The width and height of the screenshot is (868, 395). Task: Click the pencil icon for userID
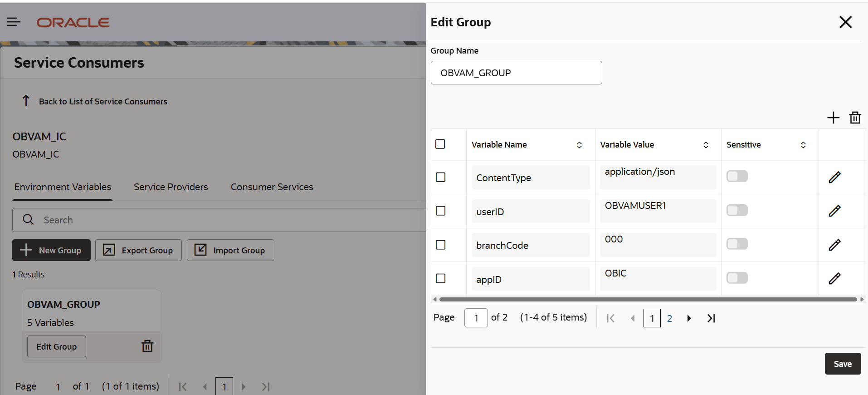[834, 211]
